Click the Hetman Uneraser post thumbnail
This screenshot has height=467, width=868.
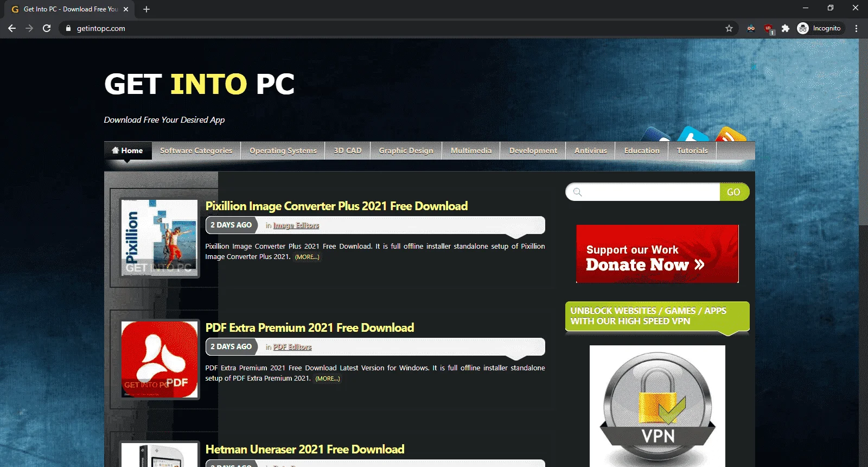(159, 455)
